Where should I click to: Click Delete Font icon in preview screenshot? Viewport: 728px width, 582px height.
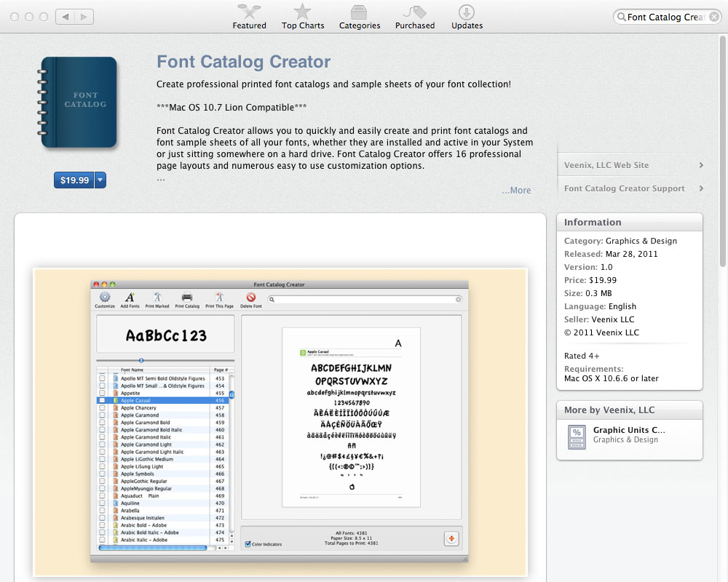(x=250, y=299)
